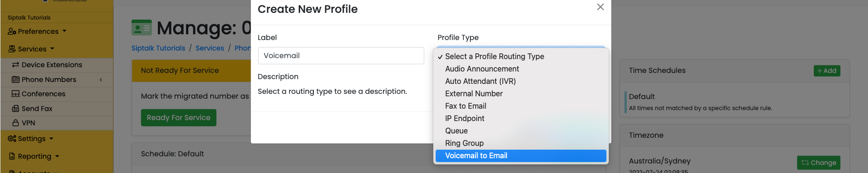Click the Settings gears icon
Image resolution: width=868 pixels, height=173 pixels.
click(x=12, y=139)
